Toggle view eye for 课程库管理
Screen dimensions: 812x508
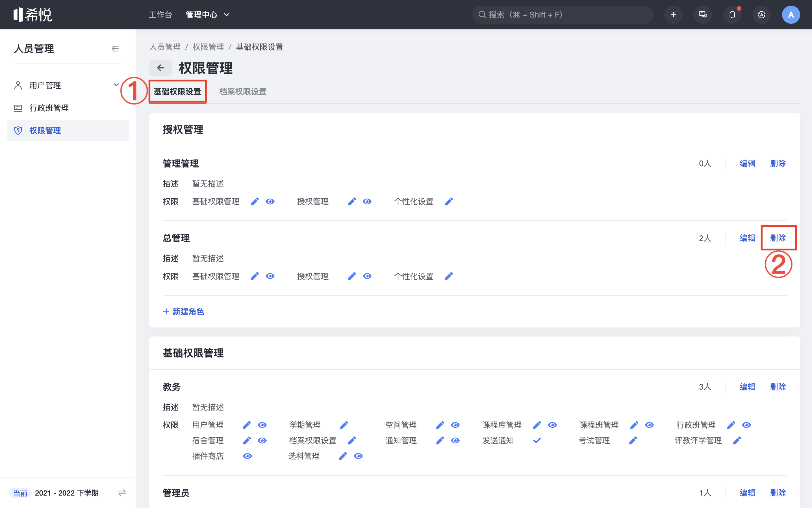point(552,425)
